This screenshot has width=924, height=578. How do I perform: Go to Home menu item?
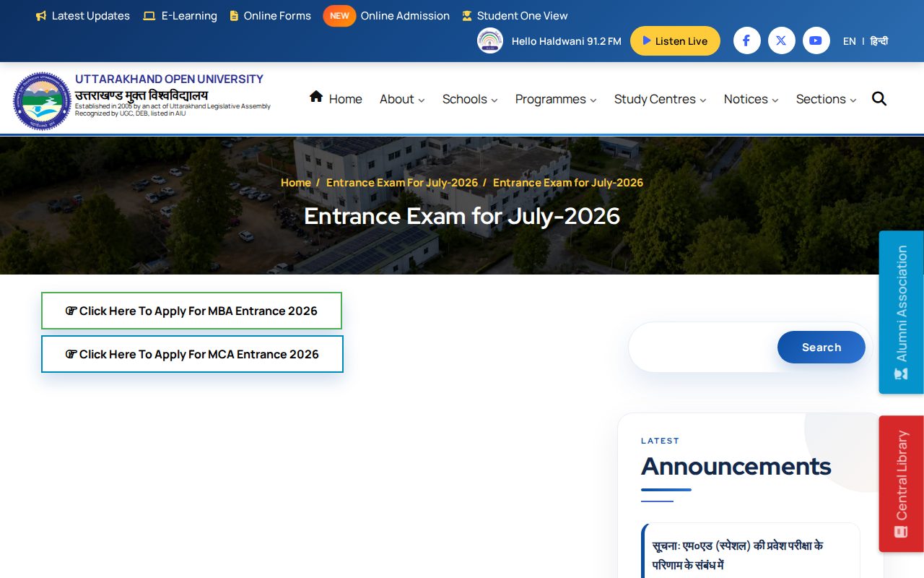tap(336, 99)
